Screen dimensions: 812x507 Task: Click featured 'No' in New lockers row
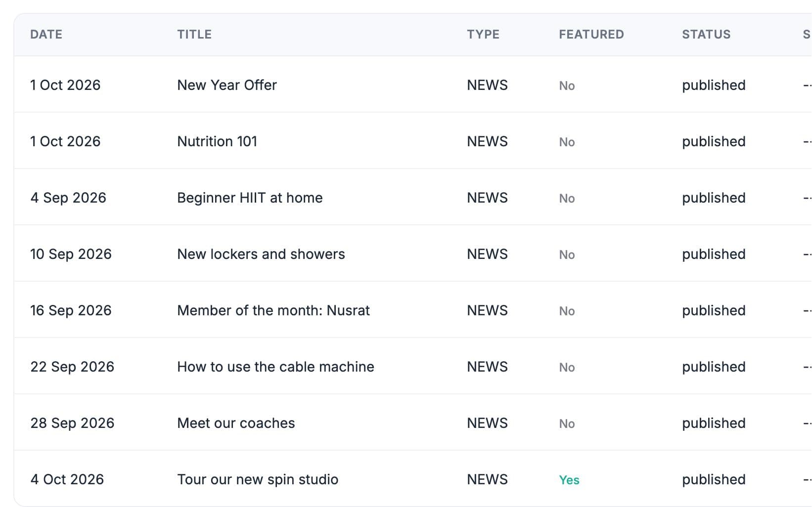[x=567, y=254]
